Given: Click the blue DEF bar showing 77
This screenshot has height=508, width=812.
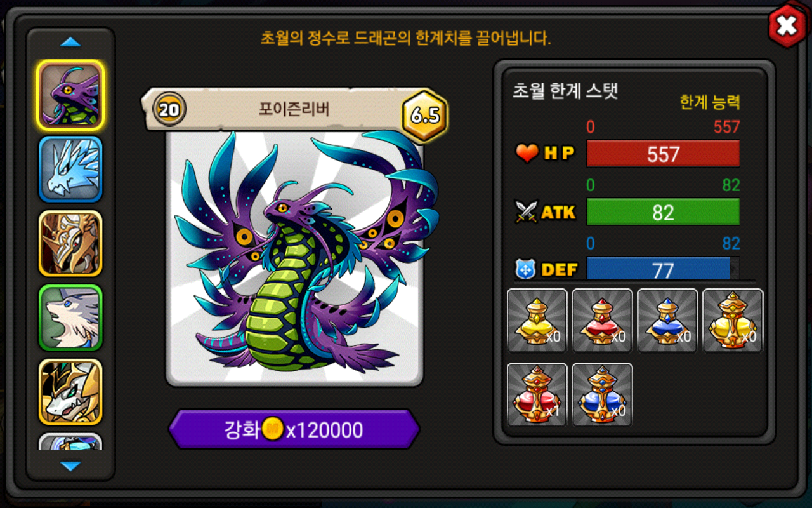Looking at the screenshot, I should pyautogui.click(x=663, y=269).
